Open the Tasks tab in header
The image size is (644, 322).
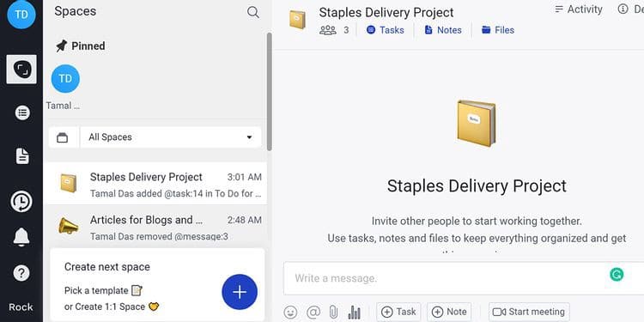(x=385, y=30)
